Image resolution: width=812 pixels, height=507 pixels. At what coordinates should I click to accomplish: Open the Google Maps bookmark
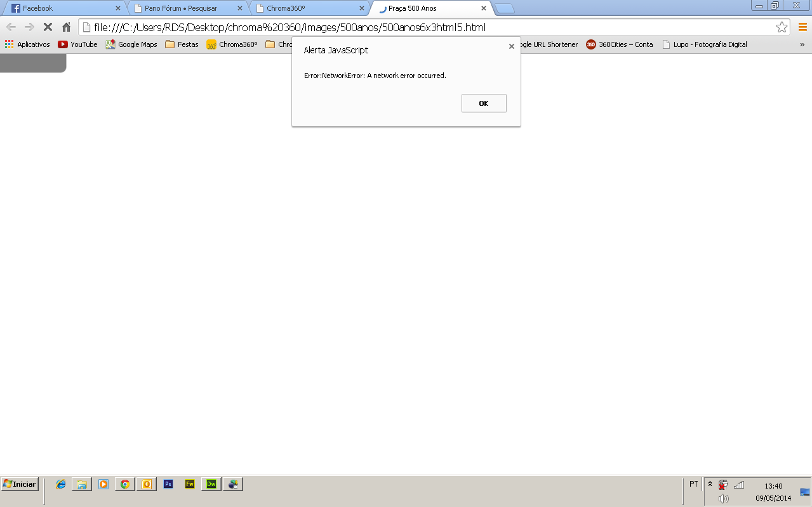tap(131, 44)
